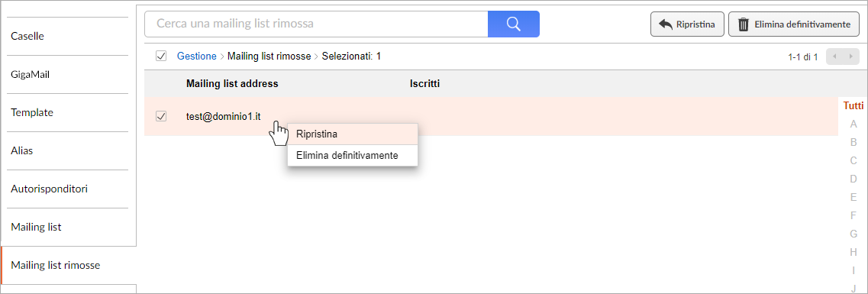
Task: Open the Gestione breadcrumb link
Action: click(196, 56)
